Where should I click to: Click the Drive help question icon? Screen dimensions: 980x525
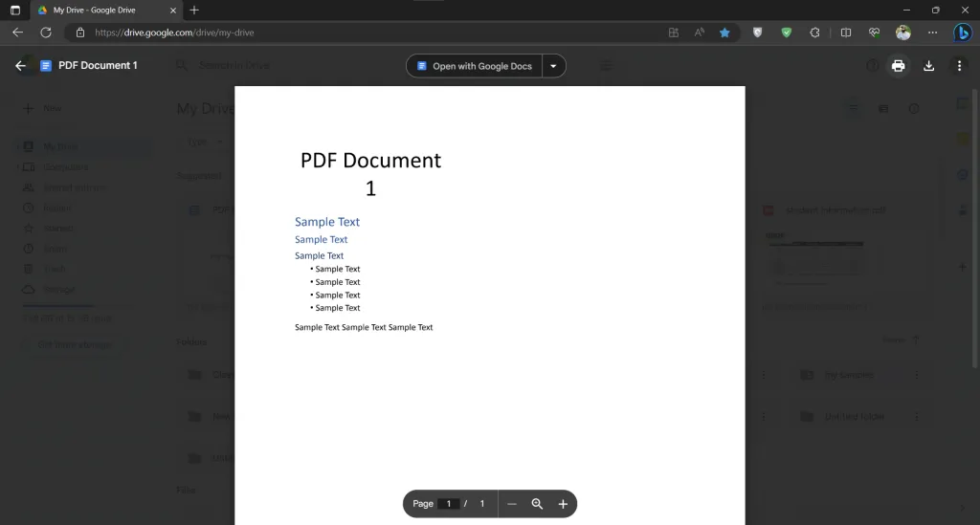872,66
